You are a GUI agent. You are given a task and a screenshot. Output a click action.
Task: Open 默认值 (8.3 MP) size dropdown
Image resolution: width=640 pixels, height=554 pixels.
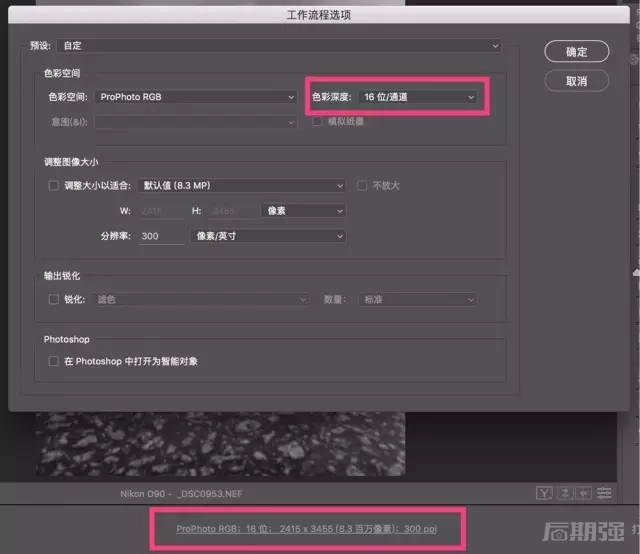point(242,186)
